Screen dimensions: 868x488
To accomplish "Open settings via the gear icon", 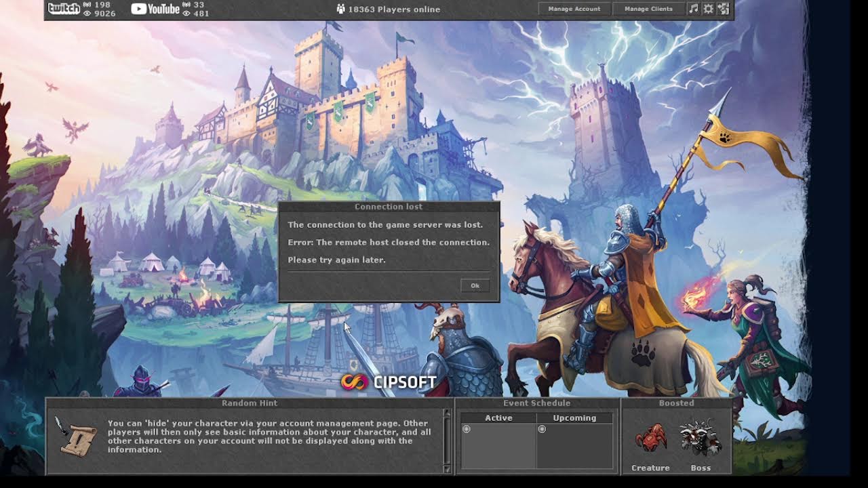I will 708,9.
